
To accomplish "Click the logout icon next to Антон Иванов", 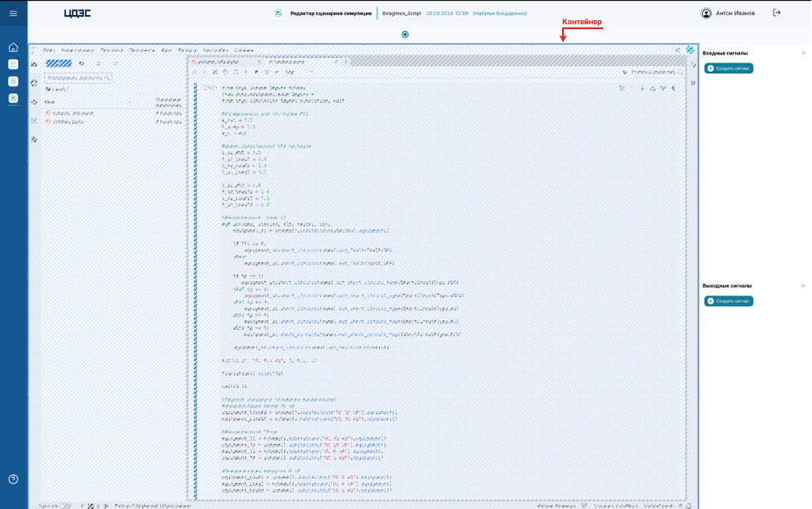I will pyautogui.click(x=777, y=13).
